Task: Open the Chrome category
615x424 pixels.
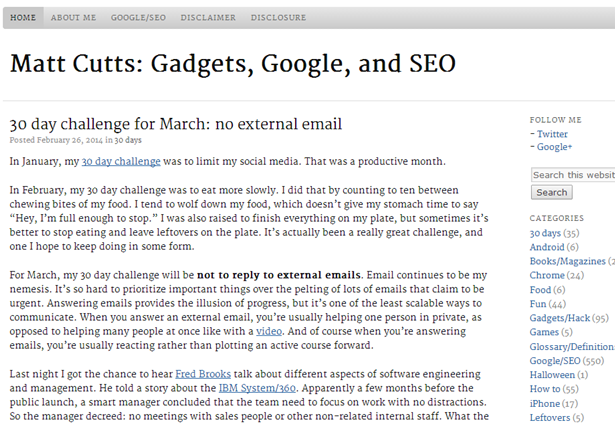Action: [547, 275]
